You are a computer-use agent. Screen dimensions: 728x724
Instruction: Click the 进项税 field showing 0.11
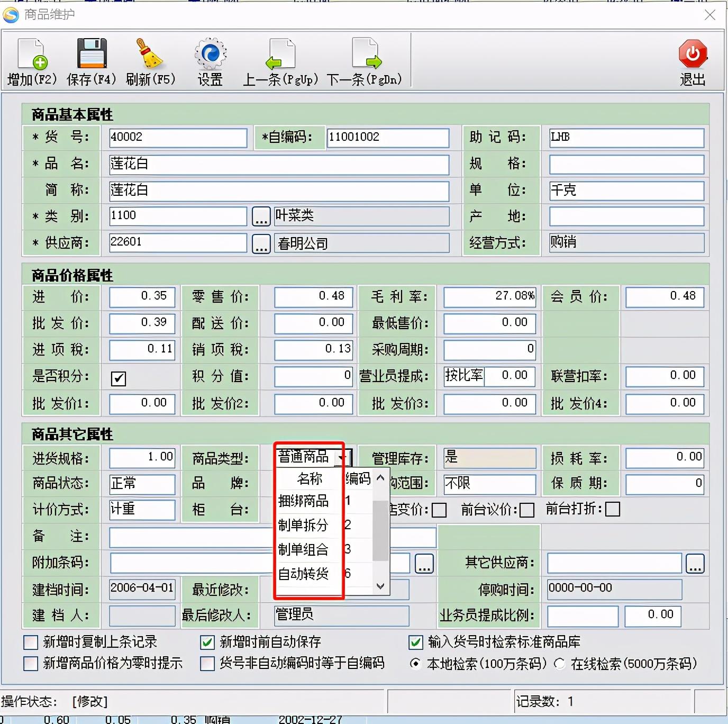click(x=142, y=350)
